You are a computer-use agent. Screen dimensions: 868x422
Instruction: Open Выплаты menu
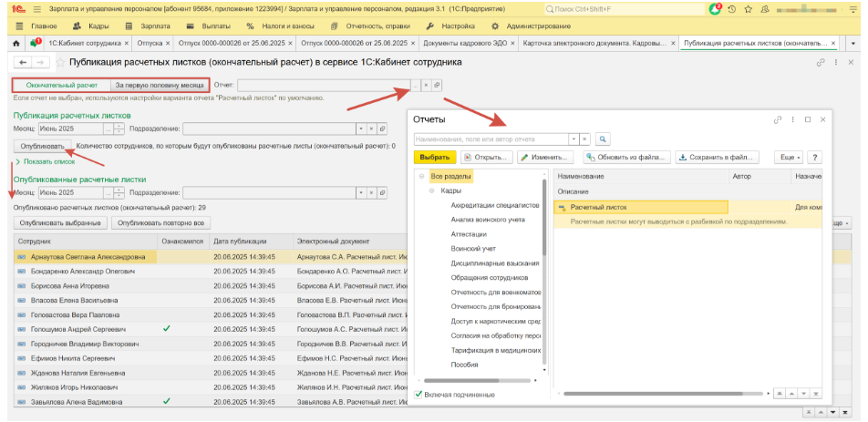tap(206, 26)
